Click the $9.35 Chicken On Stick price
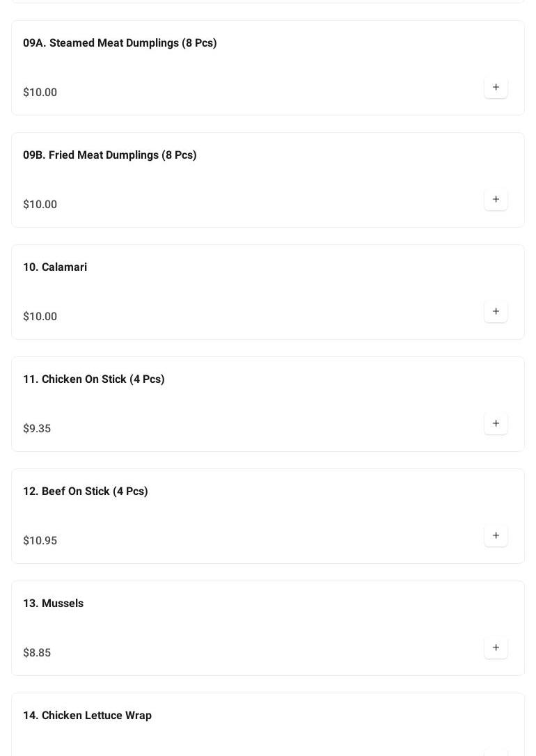This screenshot has width=536, height=756. (x=37, y=429)
